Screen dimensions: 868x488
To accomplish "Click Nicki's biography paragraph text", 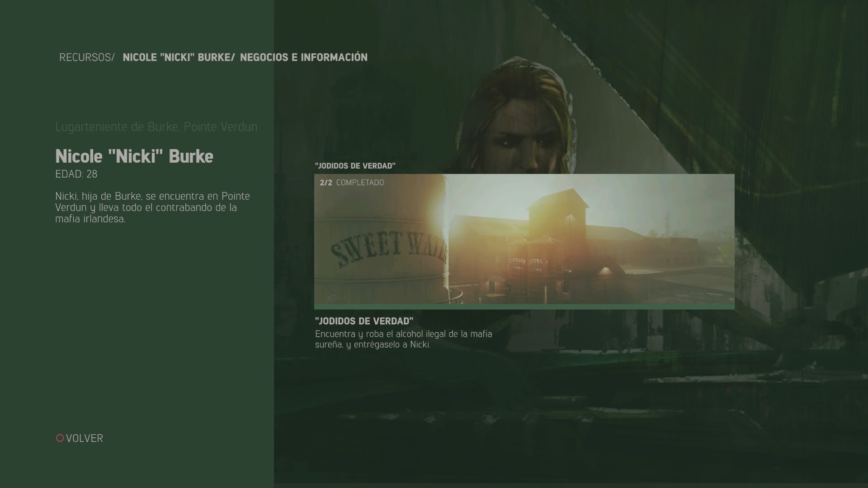I will (x=152, y=207).
